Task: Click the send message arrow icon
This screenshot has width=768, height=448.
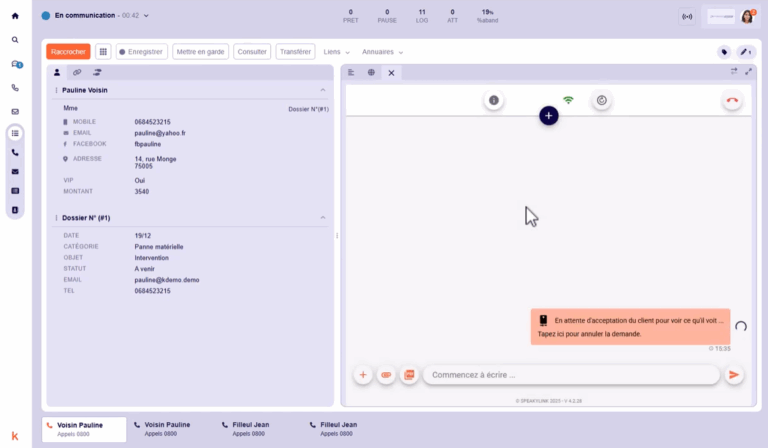Action: point(734,375)
